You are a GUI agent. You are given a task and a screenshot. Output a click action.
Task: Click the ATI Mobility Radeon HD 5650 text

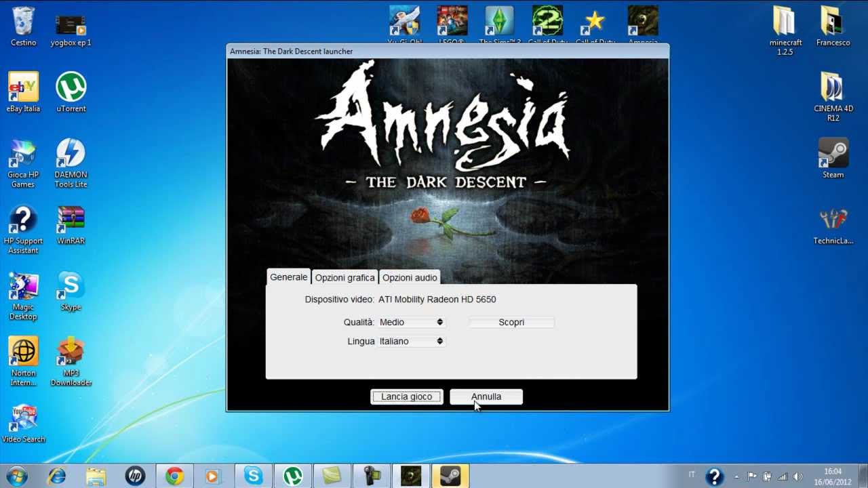pyautogui.click(x=437, y=299)
